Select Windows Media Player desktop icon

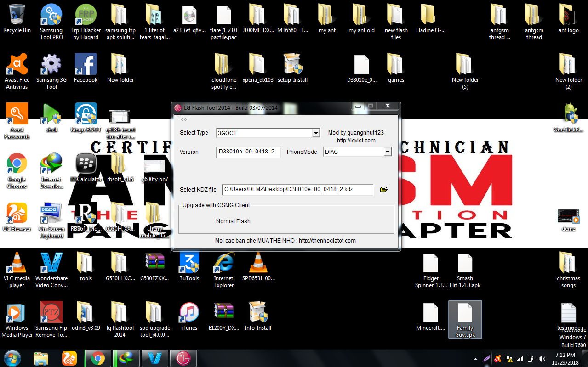pyautogui.click(x=17, y=319)
